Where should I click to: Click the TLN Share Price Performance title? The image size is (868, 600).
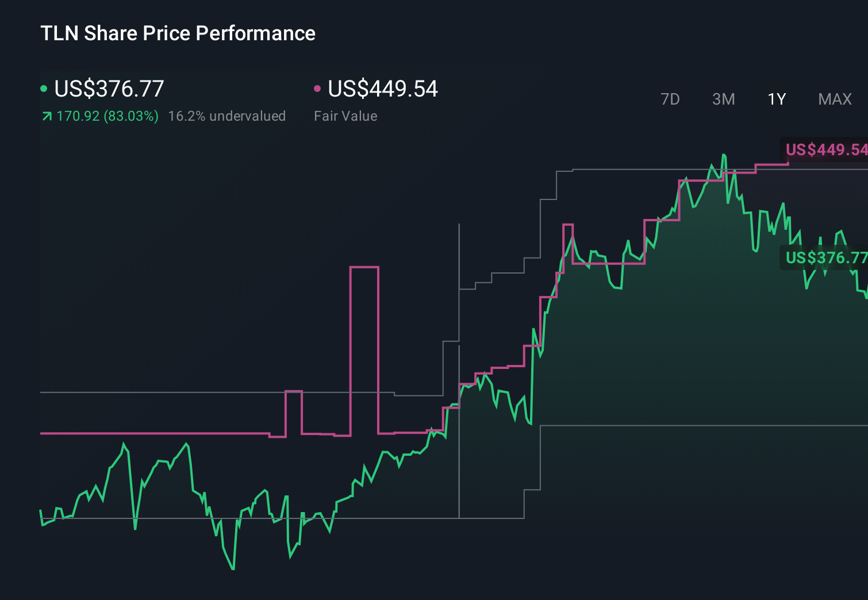point(178,33)
